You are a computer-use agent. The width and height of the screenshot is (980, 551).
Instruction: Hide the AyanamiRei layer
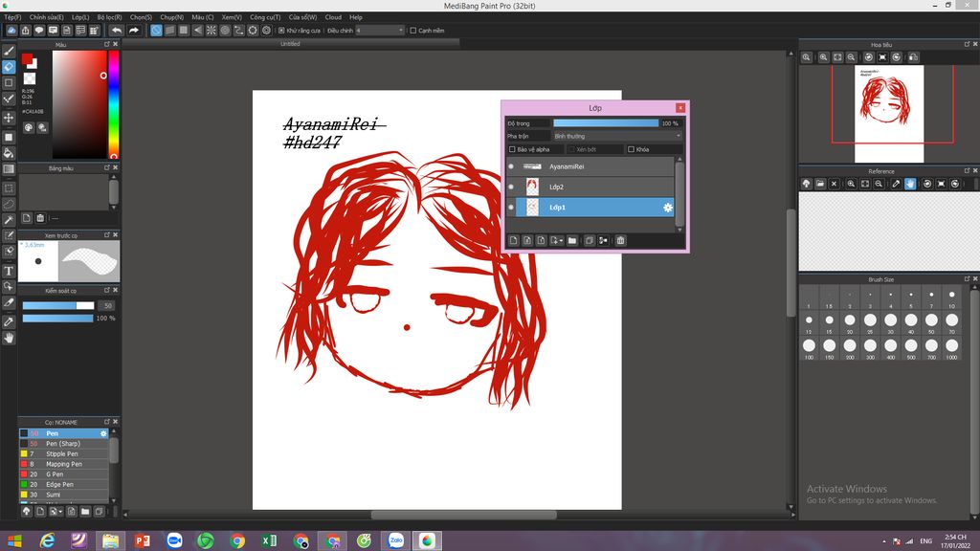(511, 166)
